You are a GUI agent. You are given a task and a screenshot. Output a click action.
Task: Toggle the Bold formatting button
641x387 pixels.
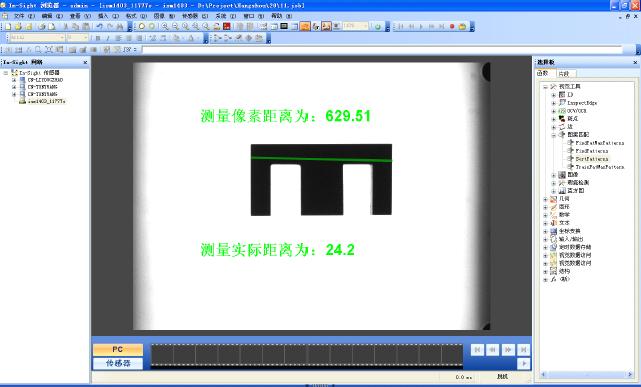pyautogui.click(x=98, y=38)
